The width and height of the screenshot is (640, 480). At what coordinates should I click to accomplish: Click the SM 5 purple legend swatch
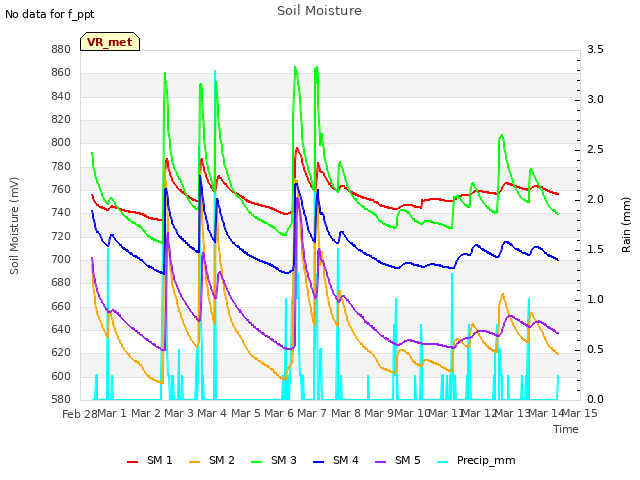point(380,462)
